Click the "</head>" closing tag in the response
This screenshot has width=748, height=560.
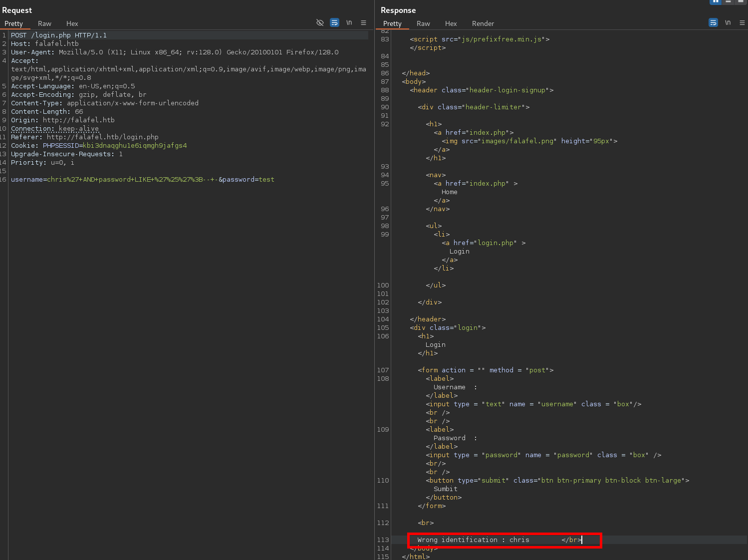416,73
